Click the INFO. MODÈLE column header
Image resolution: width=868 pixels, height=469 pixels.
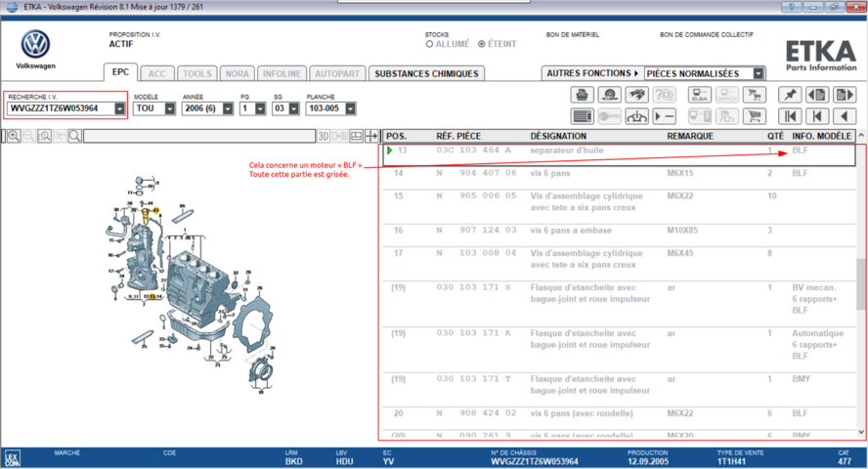pyautogui.click(x=821, y=136)
